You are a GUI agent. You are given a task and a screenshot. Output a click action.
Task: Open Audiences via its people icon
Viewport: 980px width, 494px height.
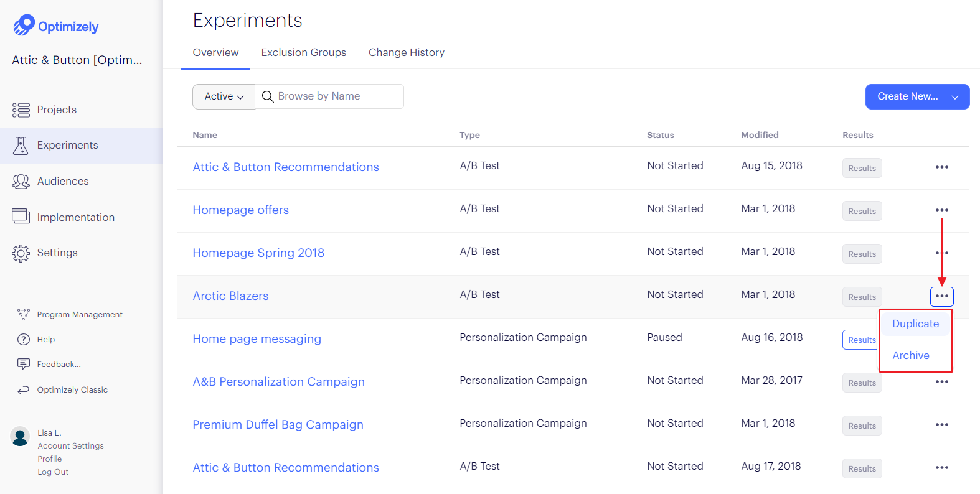(21, 181)
